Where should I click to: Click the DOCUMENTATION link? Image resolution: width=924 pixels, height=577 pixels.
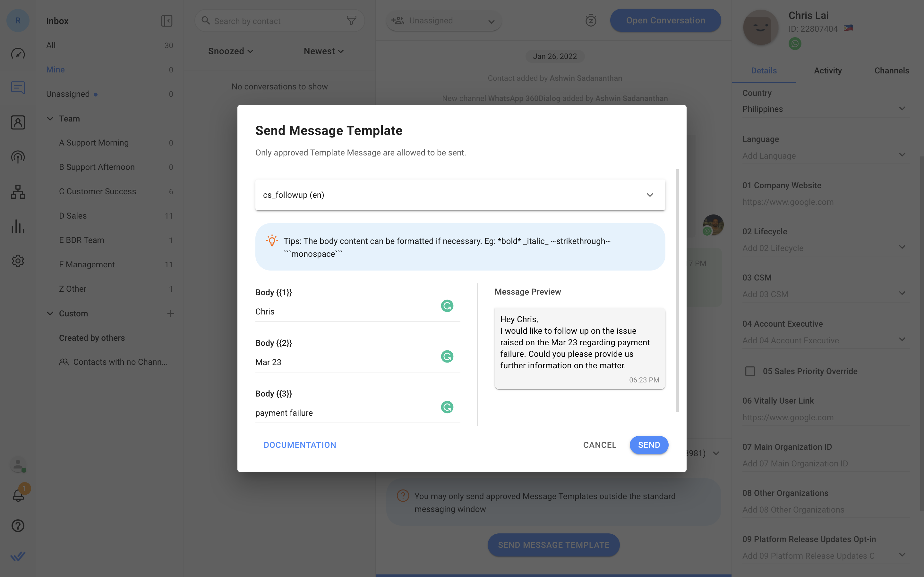pyautogui.click(x=300, y=445)
